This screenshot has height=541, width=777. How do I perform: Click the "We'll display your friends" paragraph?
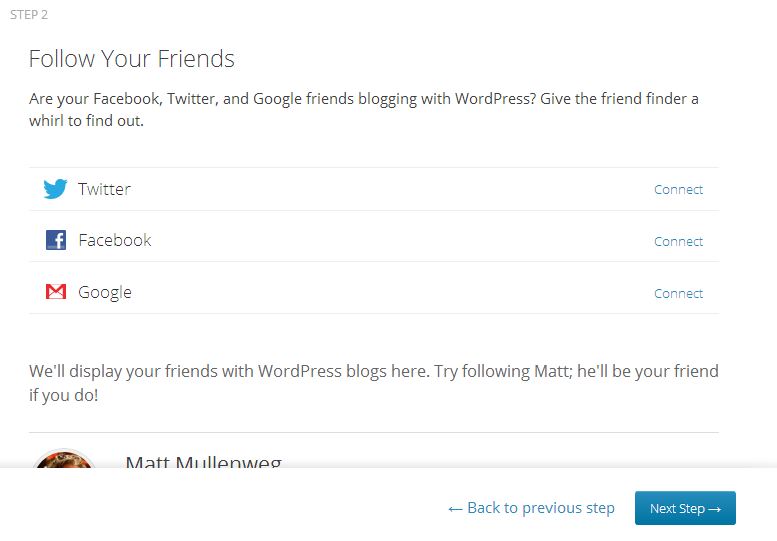(x=374, y=382)
